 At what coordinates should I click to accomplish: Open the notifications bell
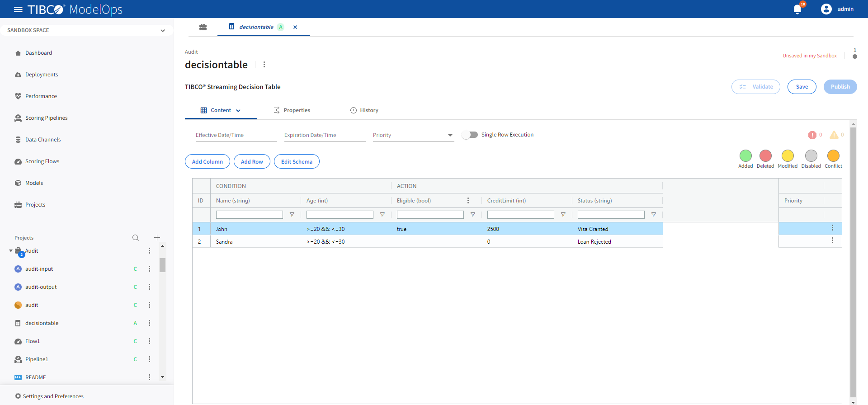pyautogui.click(x=797, y=9)
